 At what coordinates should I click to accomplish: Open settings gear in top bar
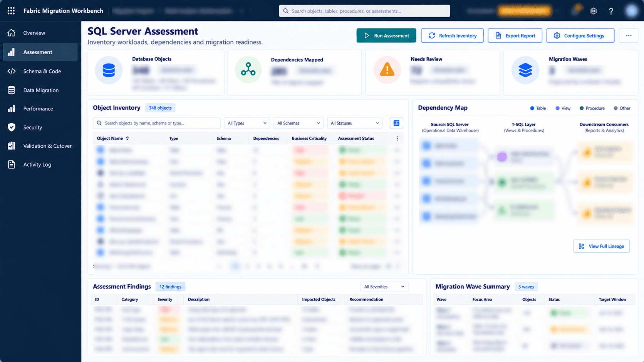[x=594, y=11]
